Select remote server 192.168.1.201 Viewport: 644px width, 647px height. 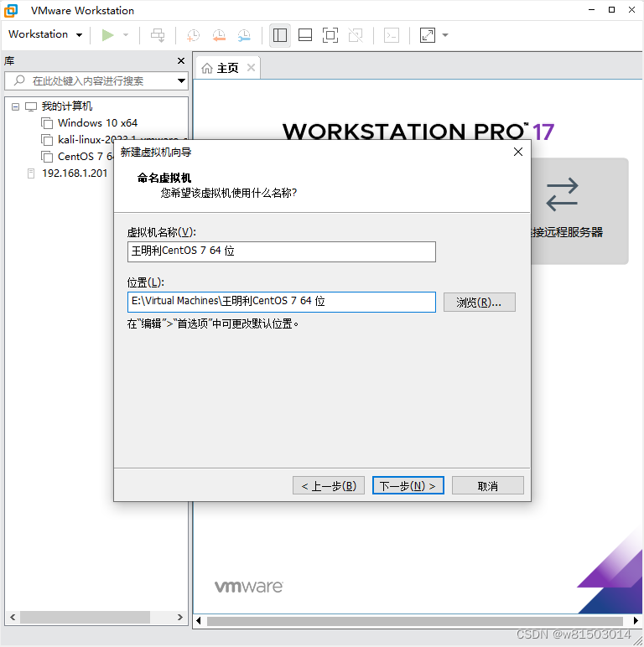pos(75,173)
